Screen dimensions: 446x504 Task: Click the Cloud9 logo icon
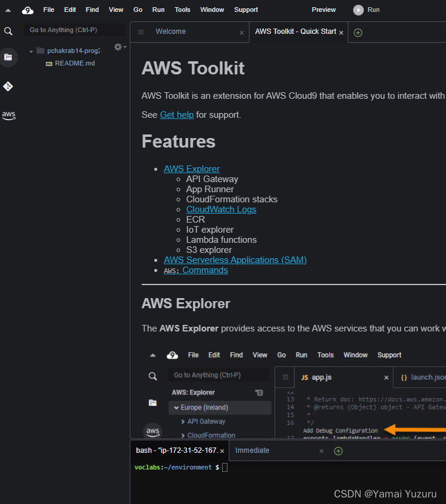click(x=27, y=10)
